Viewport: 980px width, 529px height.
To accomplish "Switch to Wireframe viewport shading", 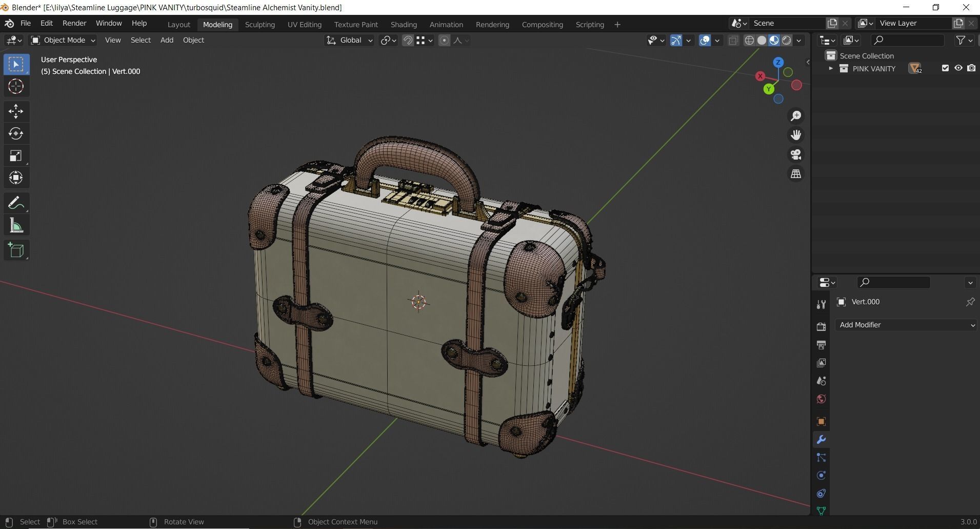I will coord(749,41).
